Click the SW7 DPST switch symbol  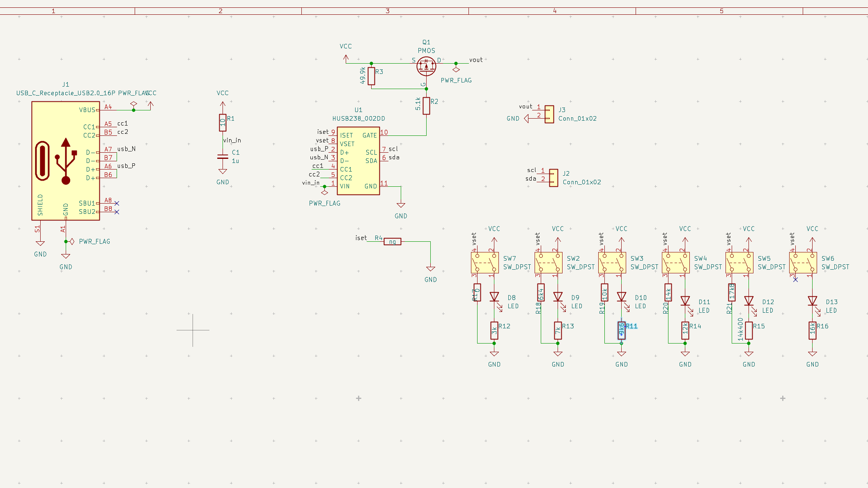point(485,263)
